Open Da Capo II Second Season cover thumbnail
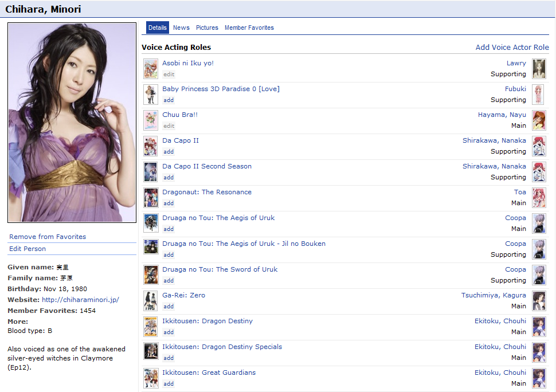 click(151, 172)
